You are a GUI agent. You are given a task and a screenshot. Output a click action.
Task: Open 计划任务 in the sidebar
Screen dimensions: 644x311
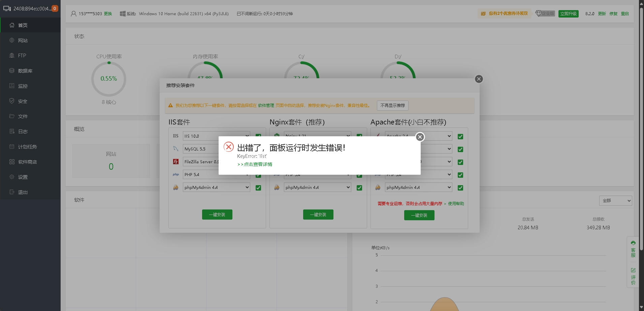click(x=30, y=146)
